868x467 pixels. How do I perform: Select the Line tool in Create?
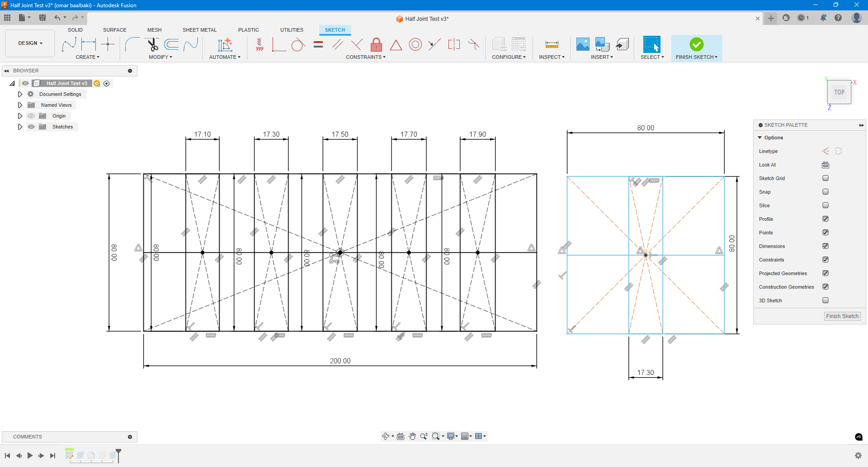(x=69, y=44)
